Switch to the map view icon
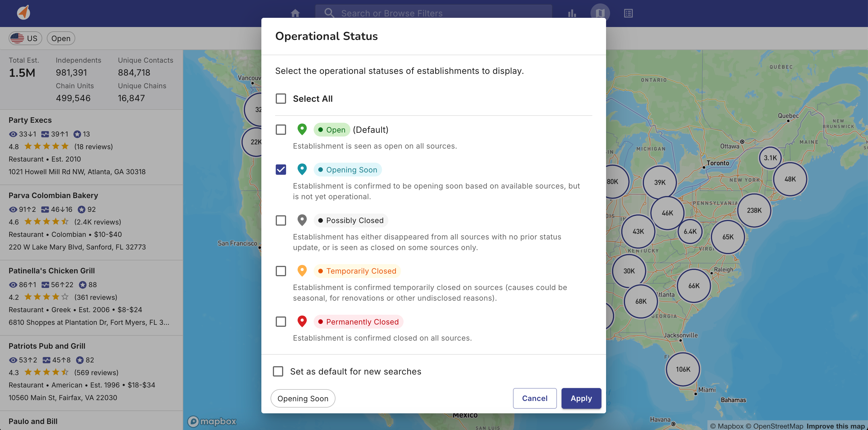This screenshot has width=868, height=430. pyautogui.click(x=600, y=13)
